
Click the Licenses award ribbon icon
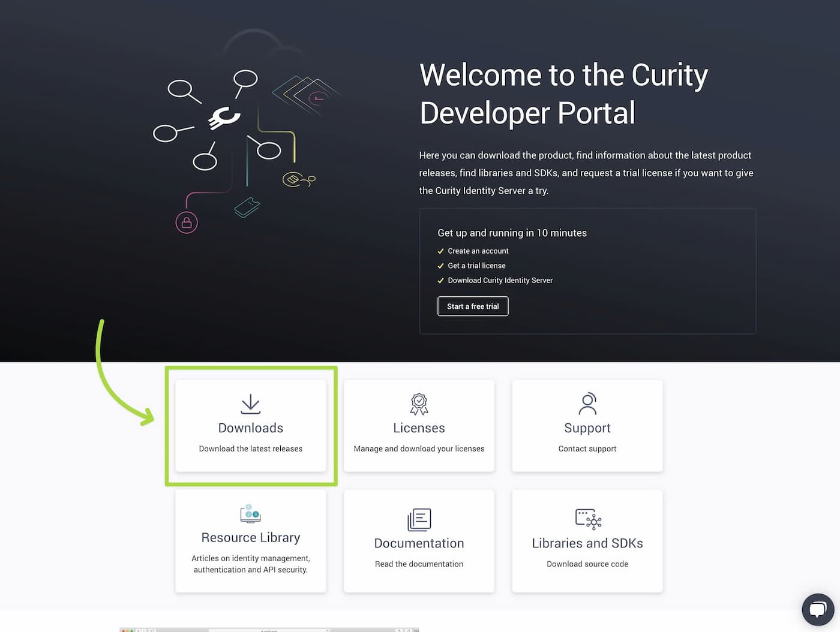tap(419, 404)
